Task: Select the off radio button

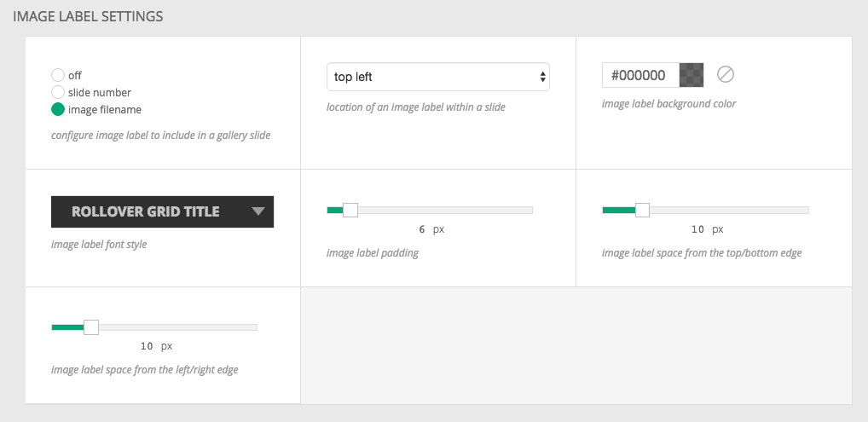Action: click(x=58, y=75)
